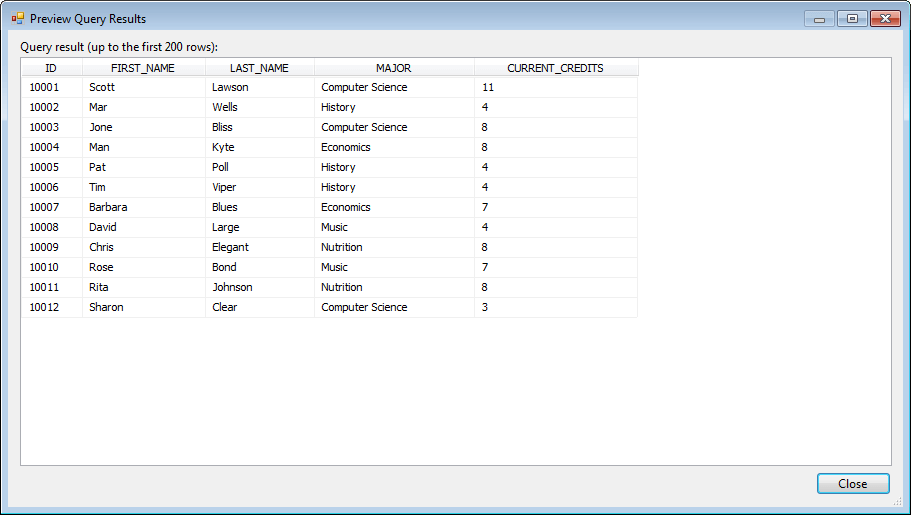Select the first name Barbara

tap(144, 208)
